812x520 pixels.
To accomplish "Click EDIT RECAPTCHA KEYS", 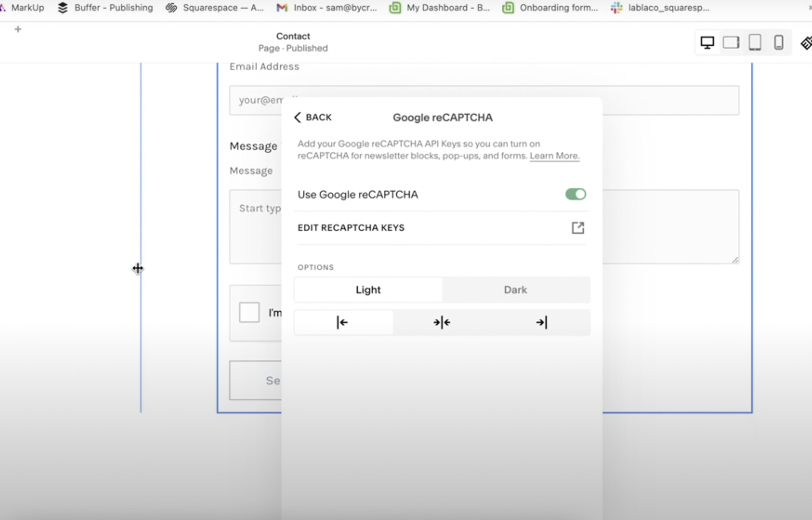I will (351, 228).
